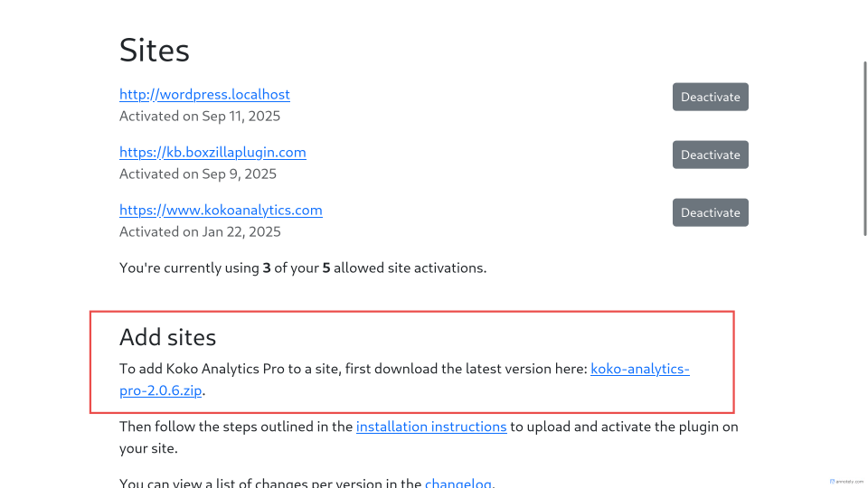868x488 pixels.
Task: Open the kb.boxzillaplugin.com site link
Action: point(212,153)
